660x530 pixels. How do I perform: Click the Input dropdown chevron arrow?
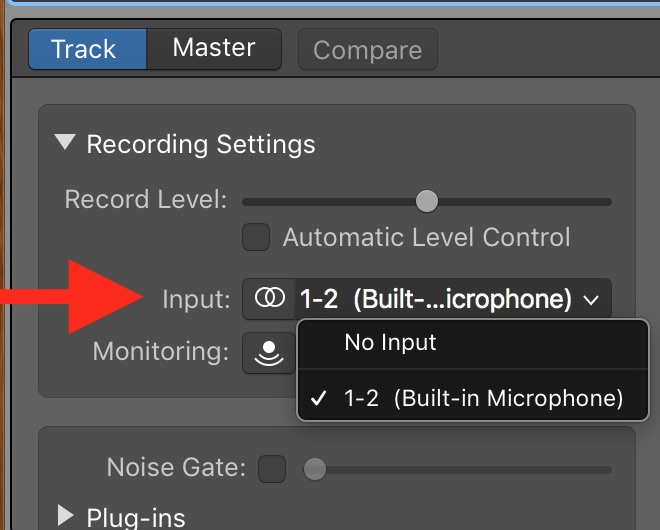click(591, 299)
